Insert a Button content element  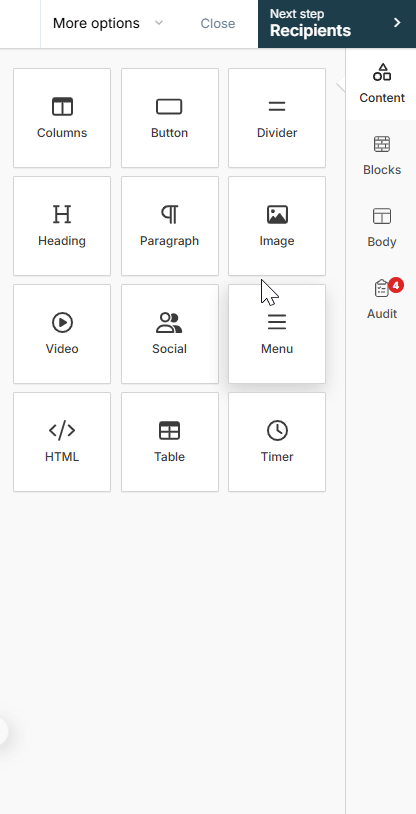tap(169, 118)
